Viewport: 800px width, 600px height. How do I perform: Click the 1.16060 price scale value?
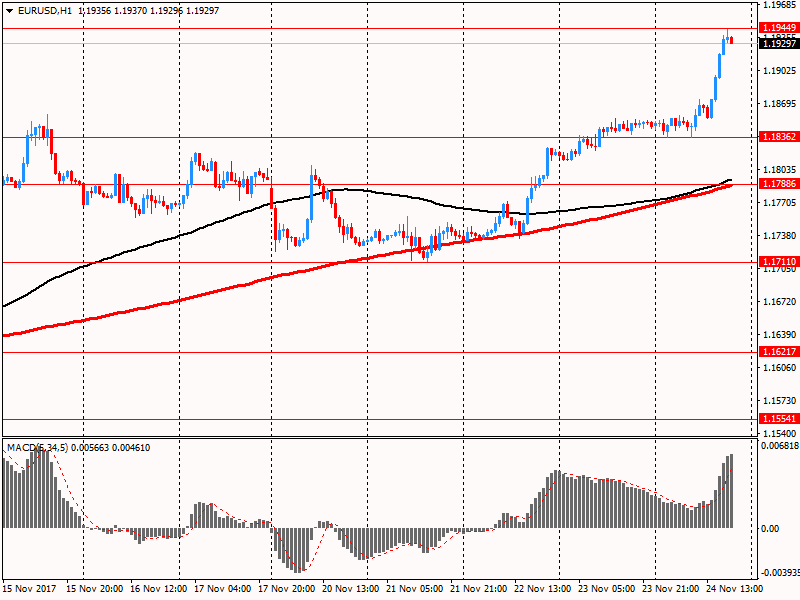pos(779,368)
